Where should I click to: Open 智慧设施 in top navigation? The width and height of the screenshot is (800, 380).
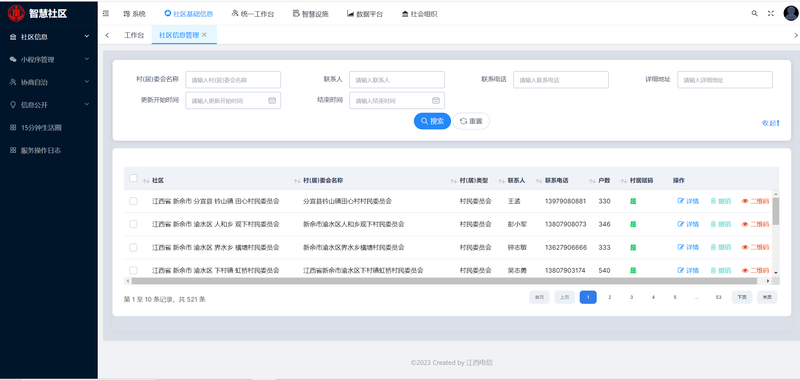311,14
